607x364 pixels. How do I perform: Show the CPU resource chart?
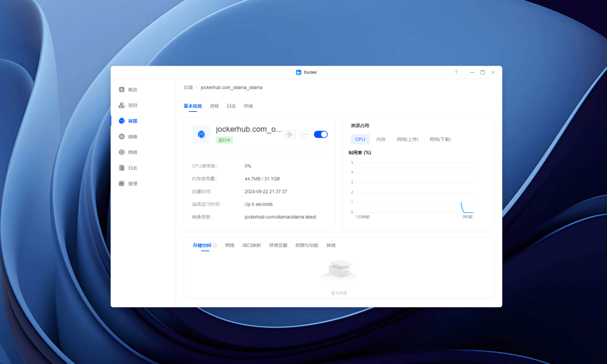tap(360, 139)
